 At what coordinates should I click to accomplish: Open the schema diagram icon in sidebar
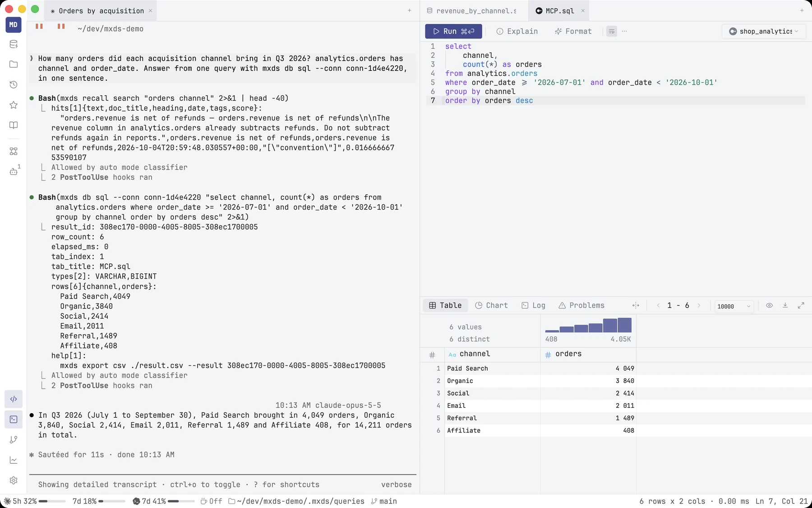[14, 151]
